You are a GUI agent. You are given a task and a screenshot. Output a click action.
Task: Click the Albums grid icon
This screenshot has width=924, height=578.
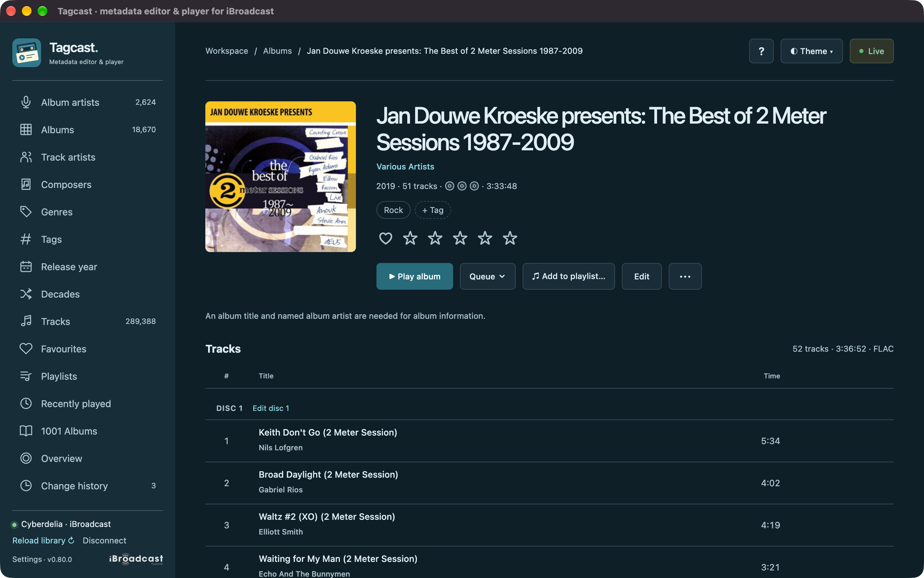26,129
